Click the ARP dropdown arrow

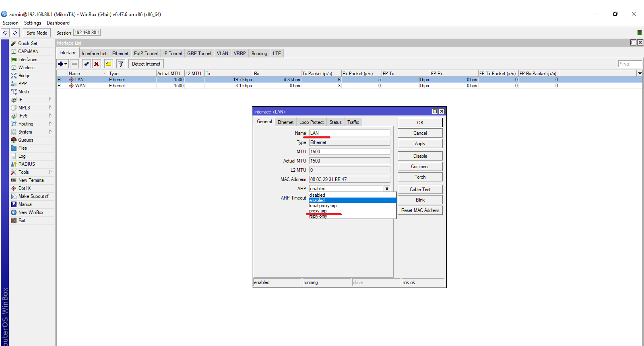pos(387,189)
